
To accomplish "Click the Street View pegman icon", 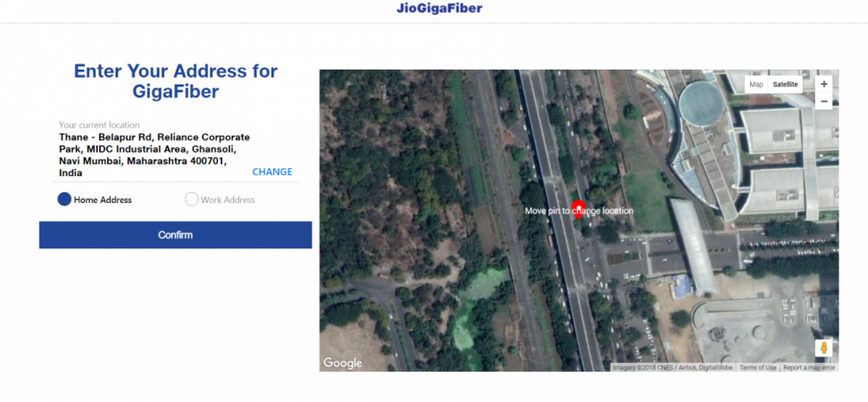I will (x=823, y=348).
